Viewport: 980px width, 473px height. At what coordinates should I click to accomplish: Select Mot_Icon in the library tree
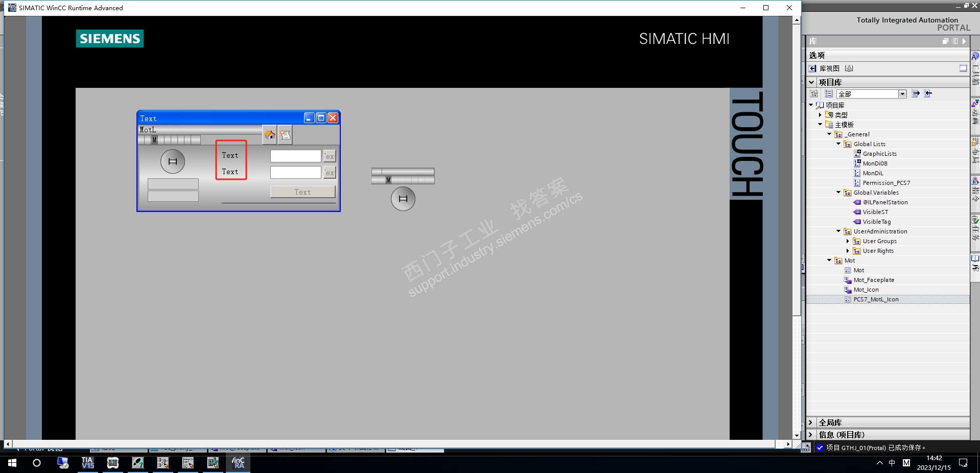(866, 290)
